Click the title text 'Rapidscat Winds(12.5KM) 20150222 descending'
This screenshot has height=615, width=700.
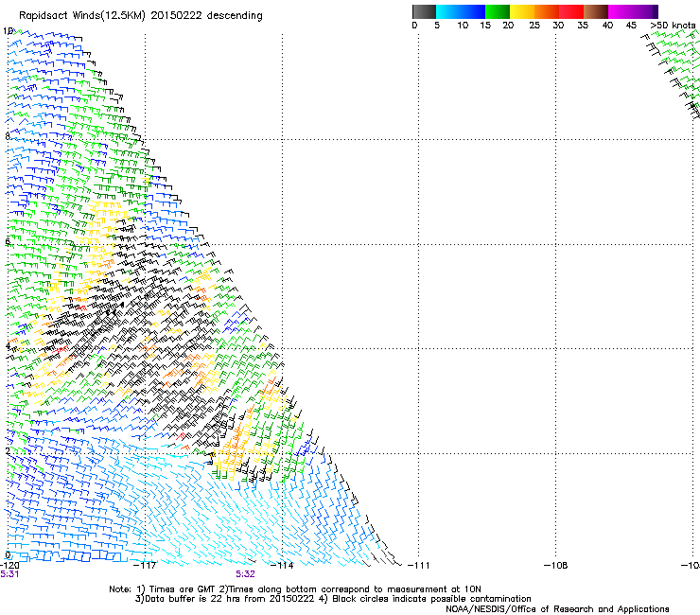pyautogui.click(x=141, y=16)
